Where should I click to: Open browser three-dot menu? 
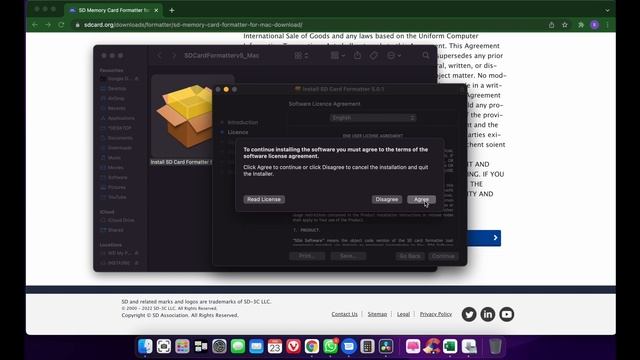607,25
